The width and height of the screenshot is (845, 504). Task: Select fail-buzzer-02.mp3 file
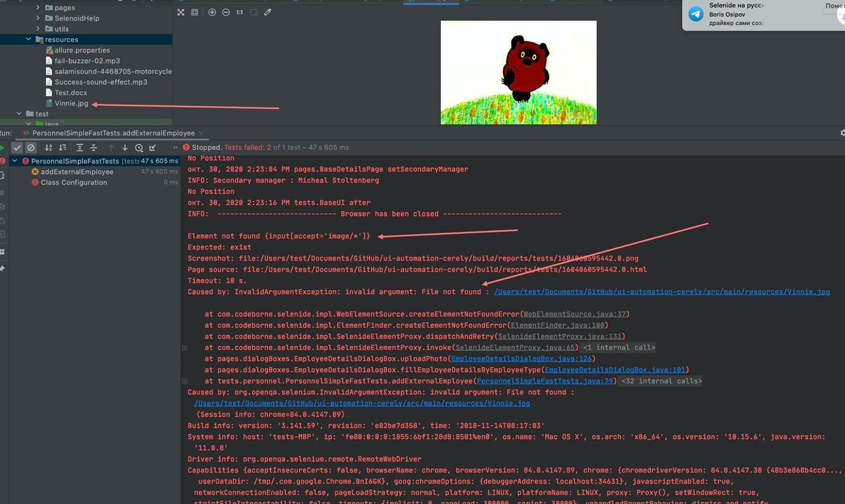[86, 61]
